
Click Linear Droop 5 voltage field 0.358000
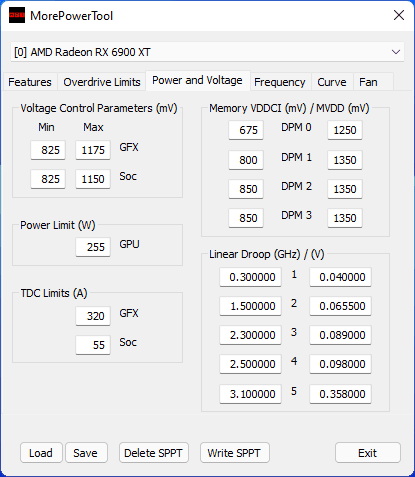click(x=340, y=394)
